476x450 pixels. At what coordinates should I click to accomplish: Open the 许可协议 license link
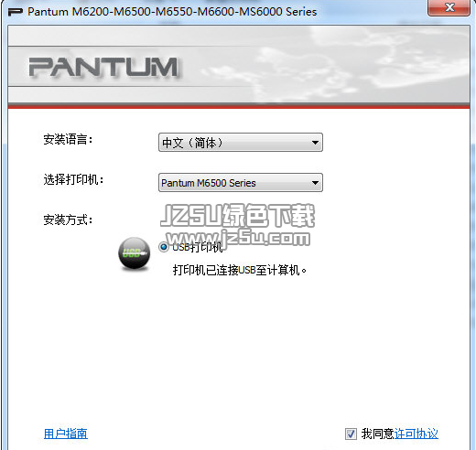point(416,434)
